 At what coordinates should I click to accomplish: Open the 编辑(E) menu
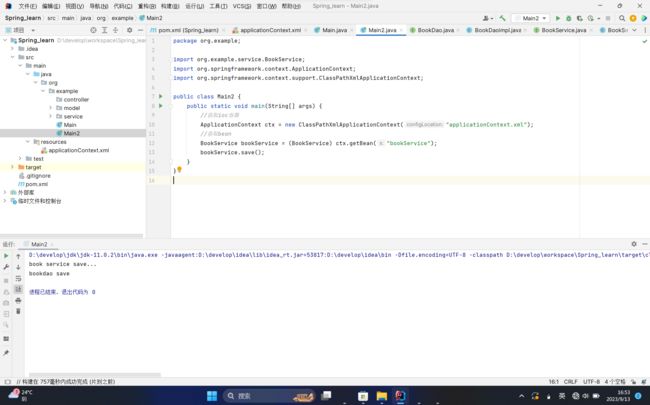pyautogui.click(x=51, y=6)
